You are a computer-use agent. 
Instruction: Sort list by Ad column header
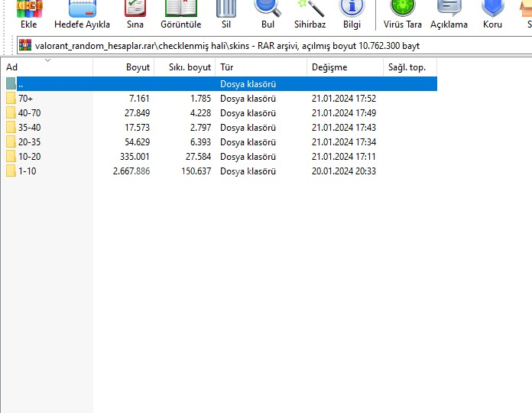click(47, 67)
